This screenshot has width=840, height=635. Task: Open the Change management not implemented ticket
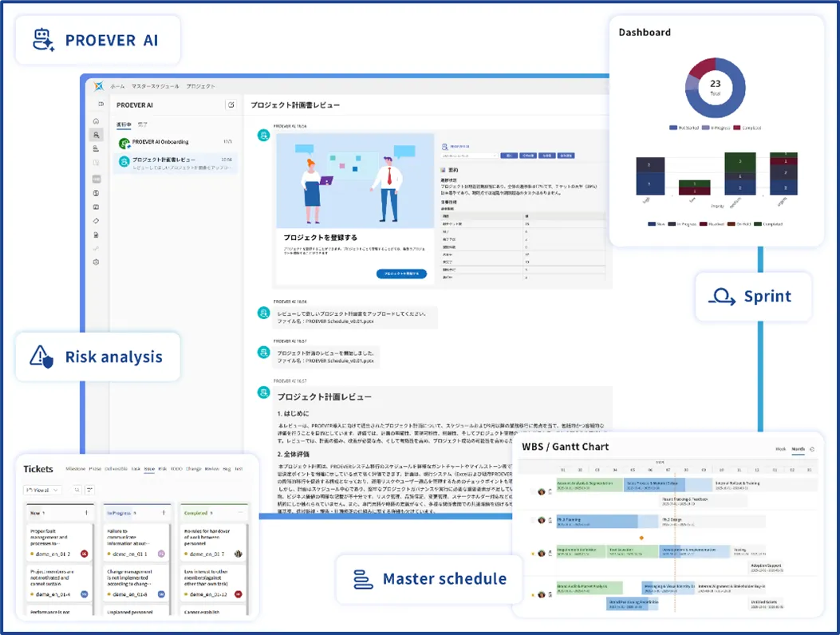click(136, 582)
